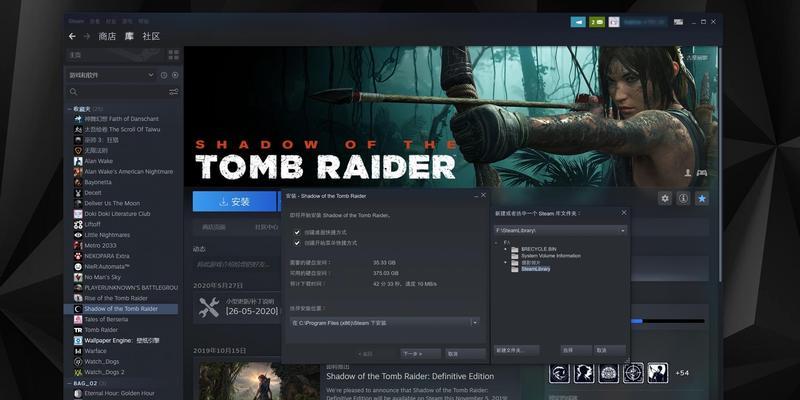Open the Steam menu in title bar
This screenshot has height=400, width=800.
pyautogui.click(x=76, y=21)
